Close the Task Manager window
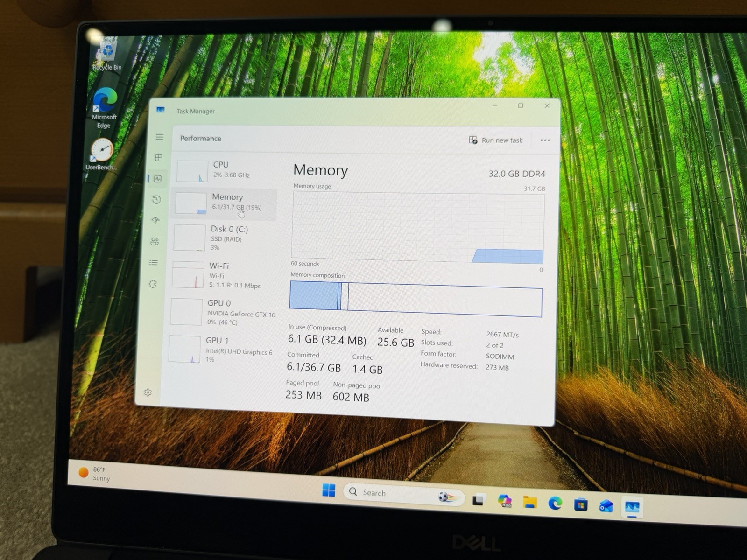Image resolution: width=747 pixels, height=560 pixels. tap(547, 106)
